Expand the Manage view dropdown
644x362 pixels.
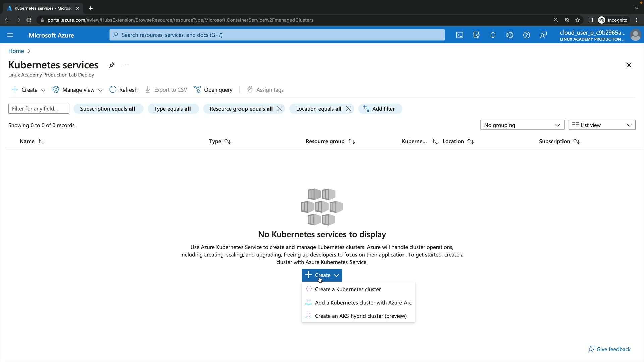(78, 90)
